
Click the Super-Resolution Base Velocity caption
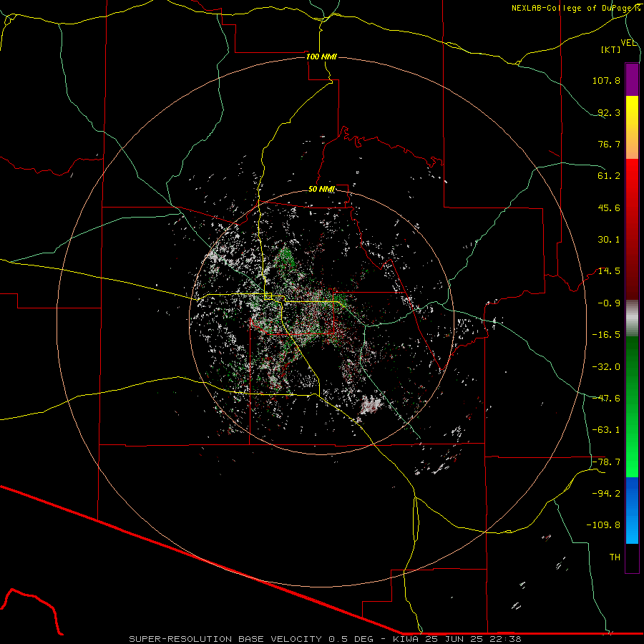(325, 639)
